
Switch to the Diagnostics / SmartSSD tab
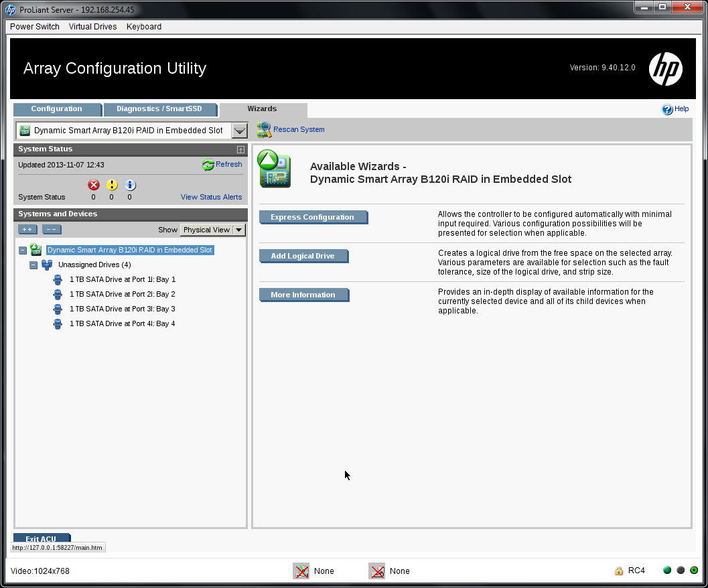pos(159,109)
